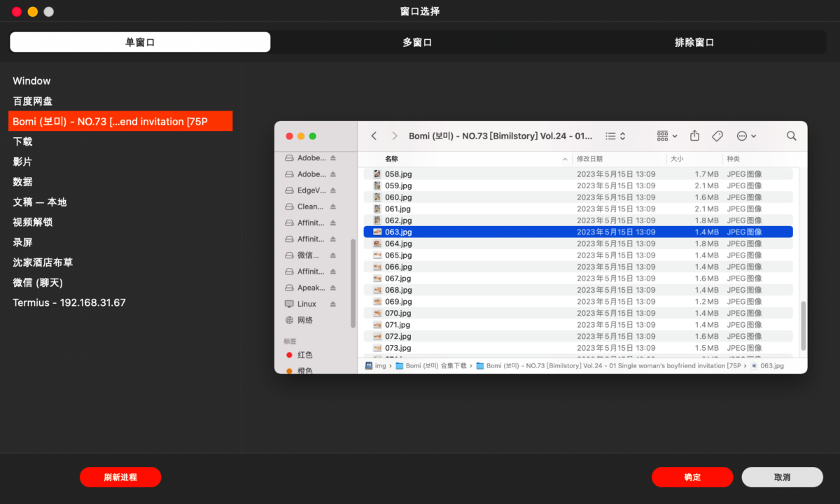Open the ellipsis more actions dropdown
840x504 pixels.
click(747, 136)
